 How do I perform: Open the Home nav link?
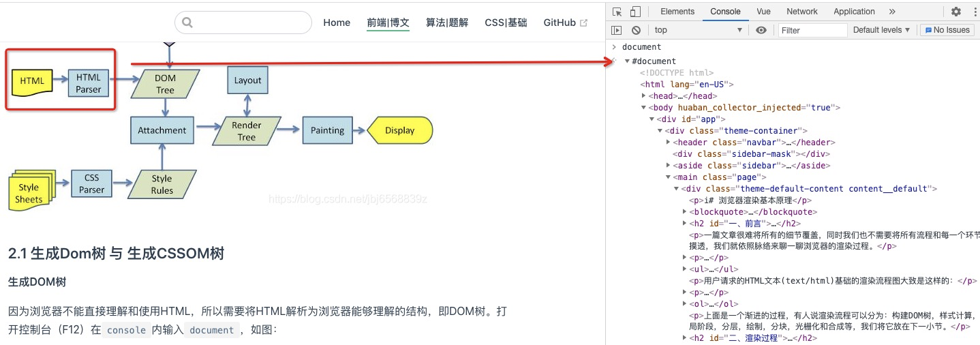(x=337, y=22)
